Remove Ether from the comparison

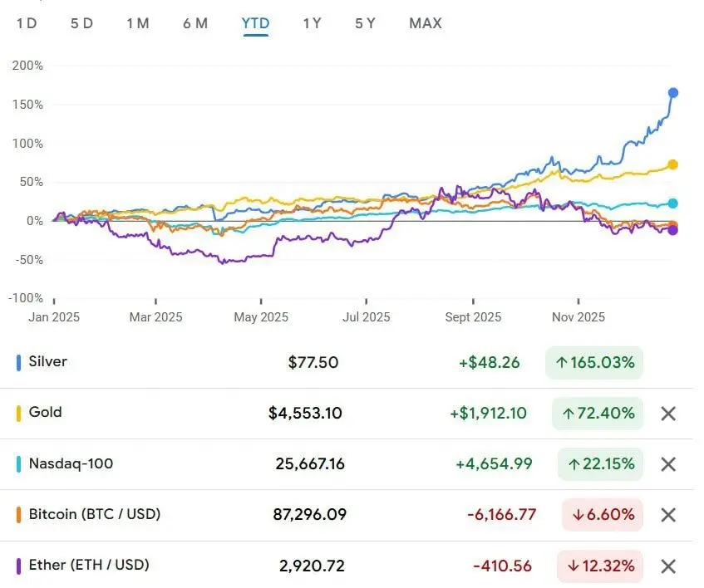[668, 566]
